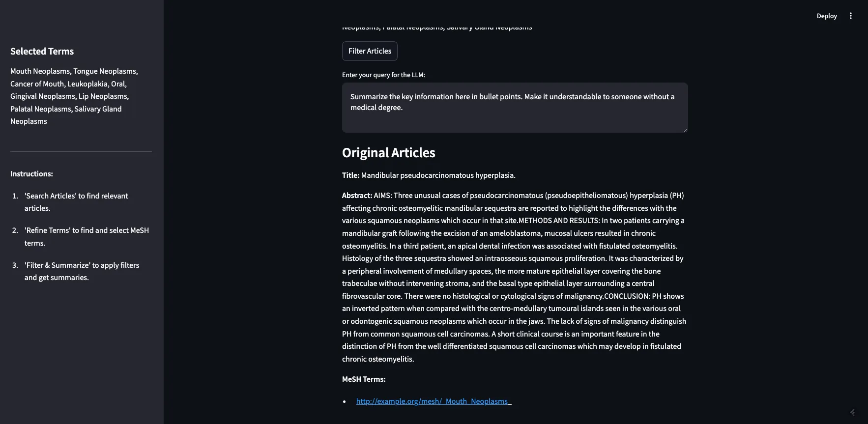Grab the query textarea resize handle
This screenshot has width=868, height=424.
click(685, 130)
